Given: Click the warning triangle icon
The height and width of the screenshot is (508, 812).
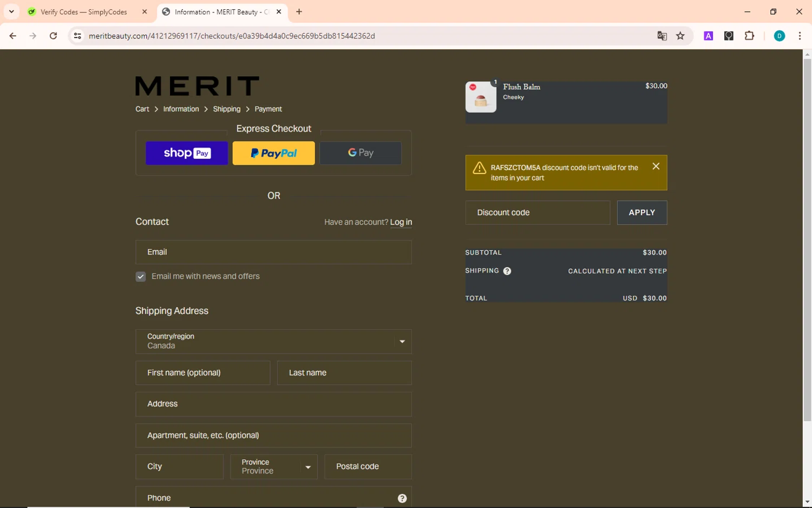Looking at the screenshot, I should point(479,168).
